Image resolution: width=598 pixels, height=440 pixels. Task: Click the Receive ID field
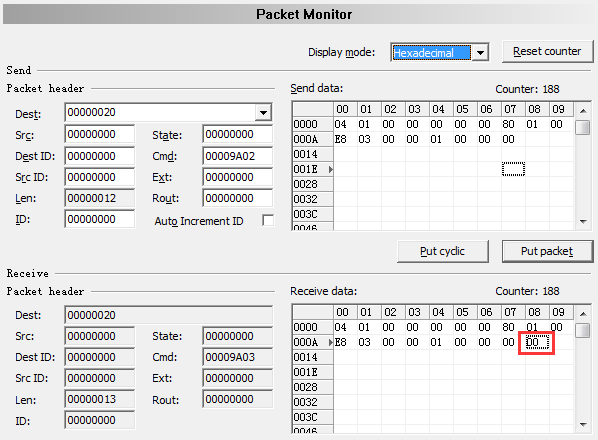[100, 420]
